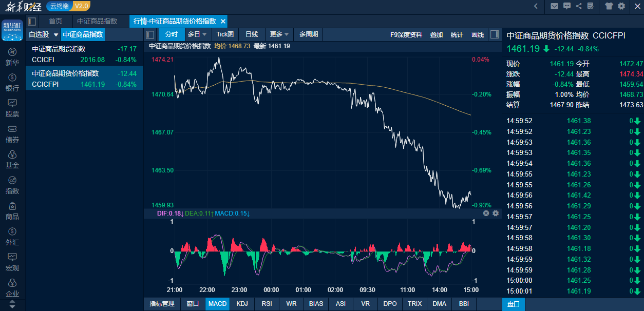Image resolution: width=644 pixels, height=311 pixels.
Task: Expand the bottom arrows of left sidebar
Action: click(12, 304)
